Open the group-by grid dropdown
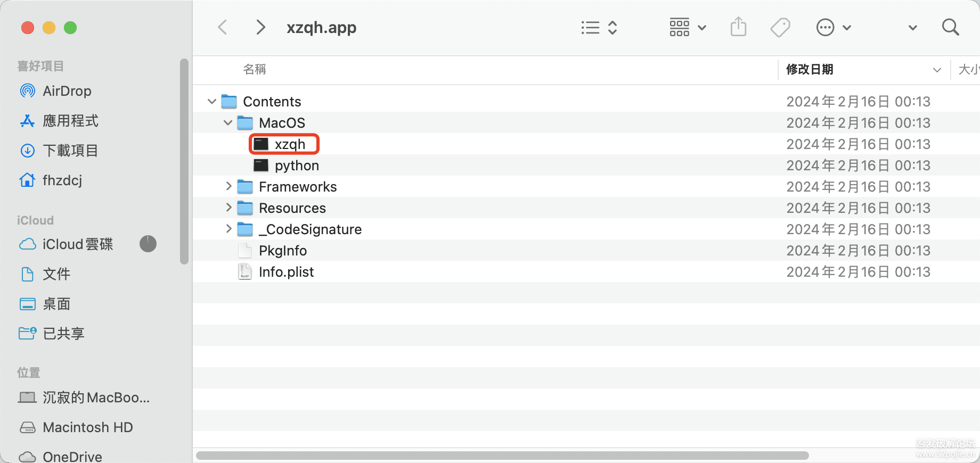 (x=687, y=27)
